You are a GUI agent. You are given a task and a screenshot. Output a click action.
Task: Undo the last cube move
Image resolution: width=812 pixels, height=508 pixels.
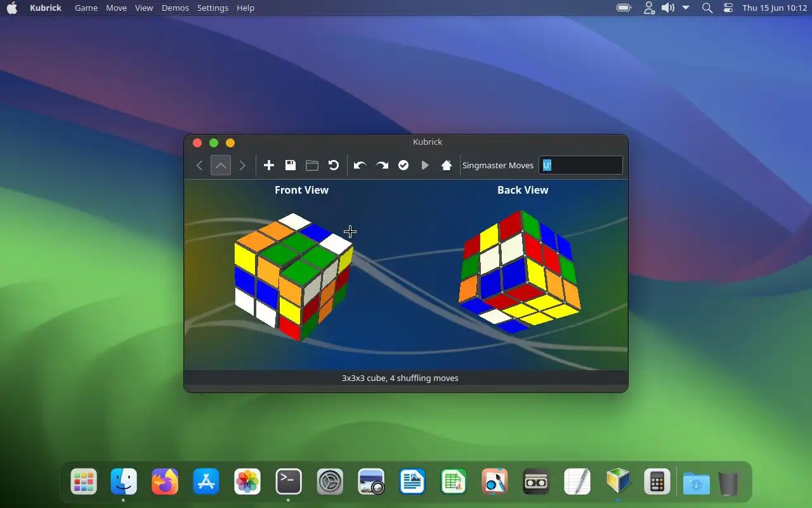[360, 165]
